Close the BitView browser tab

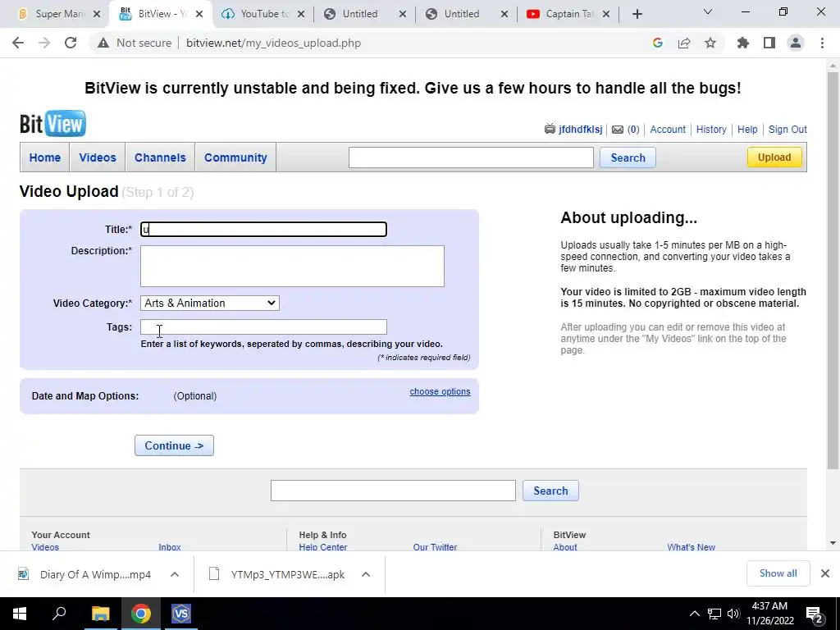point(199,14)
